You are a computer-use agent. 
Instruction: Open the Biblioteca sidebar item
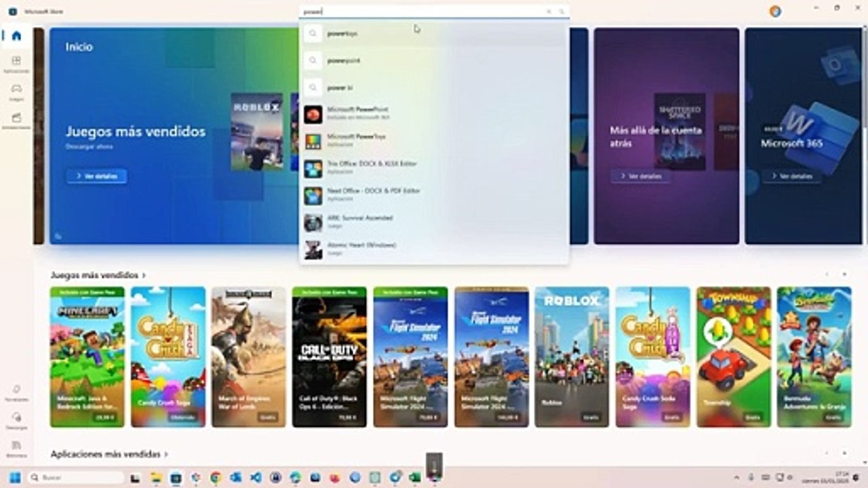[x=16, y=448]
